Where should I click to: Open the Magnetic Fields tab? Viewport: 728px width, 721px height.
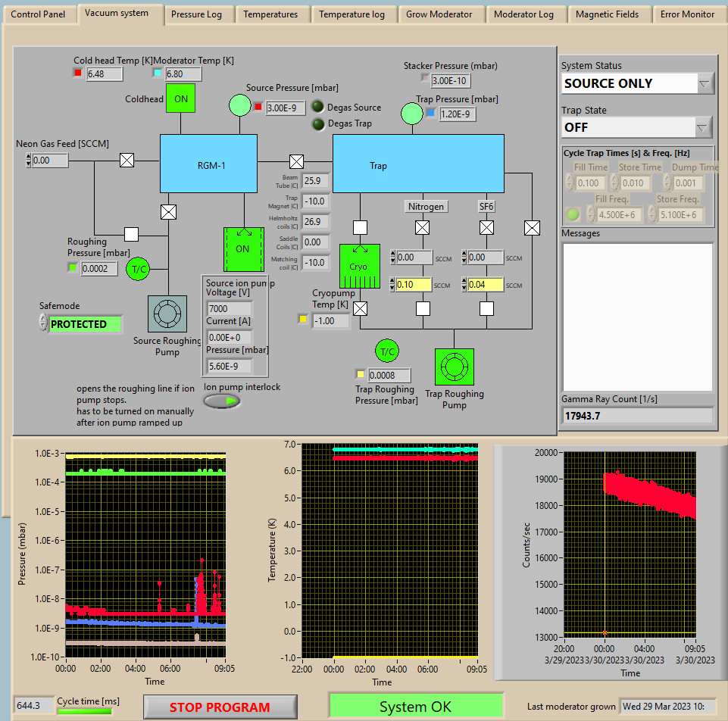[607, 14]
